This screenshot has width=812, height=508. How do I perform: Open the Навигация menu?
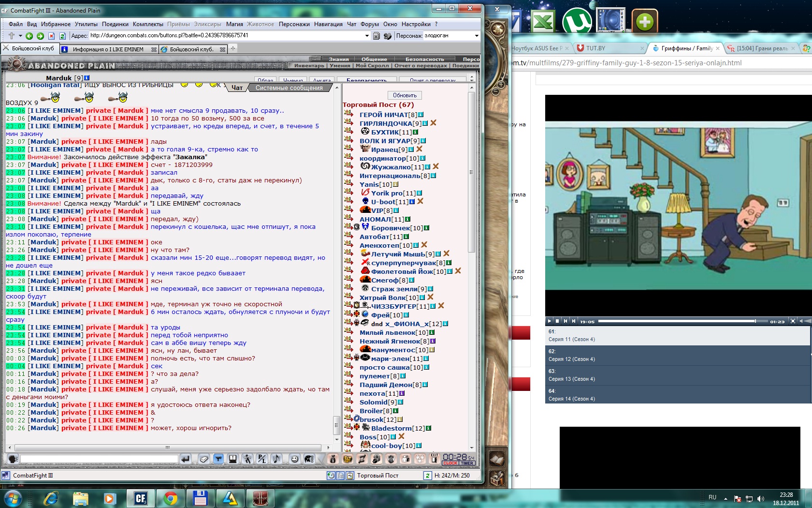[x=328, y=24]
